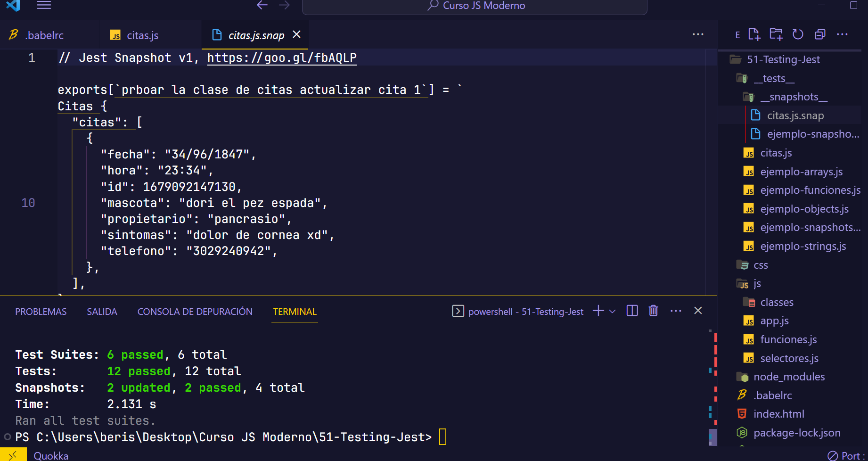Open the hamburger menu
This screenshot has width=868, height=461.
pyautogui.click(x=44, y=5)
